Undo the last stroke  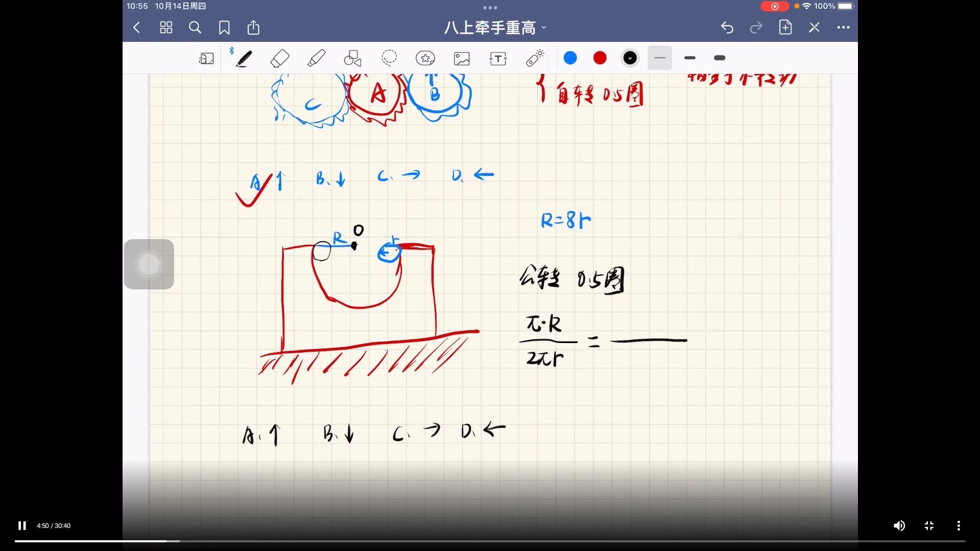727,28
